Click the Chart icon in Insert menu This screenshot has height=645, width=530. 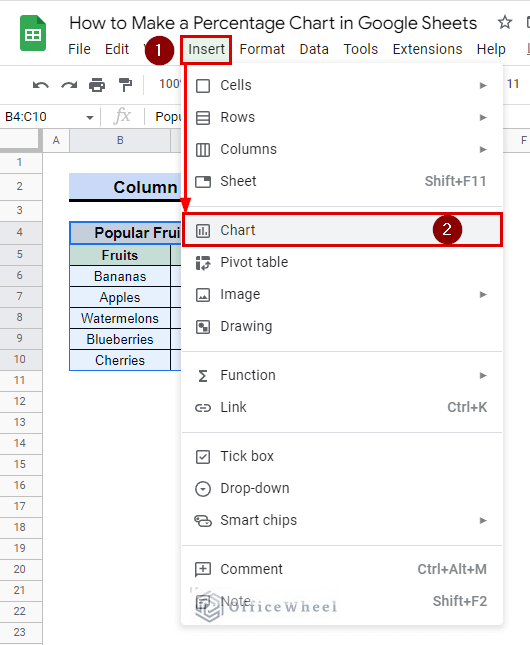coord(203,231)
